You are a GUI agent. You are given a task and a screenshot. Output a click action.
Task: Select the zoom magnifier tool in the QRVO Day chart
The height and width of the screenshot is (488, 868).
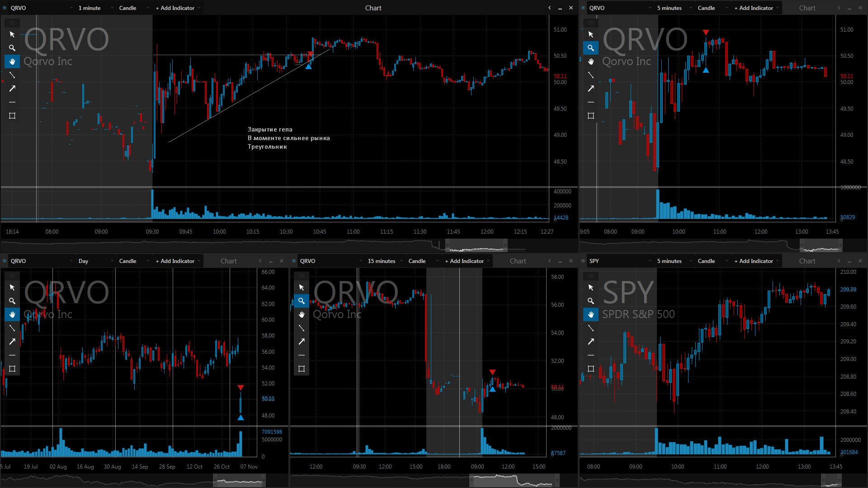12,301
